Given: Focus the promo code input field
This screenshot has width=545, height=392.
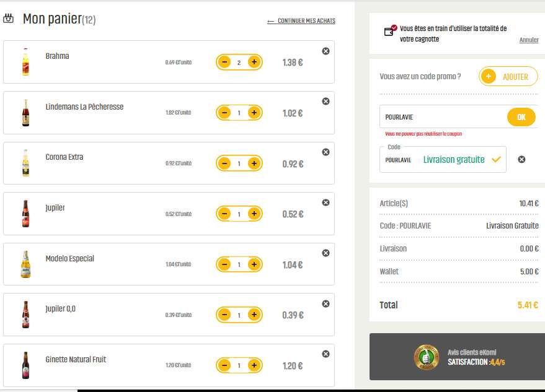Looking at the screenshot, I should point(441,116).
